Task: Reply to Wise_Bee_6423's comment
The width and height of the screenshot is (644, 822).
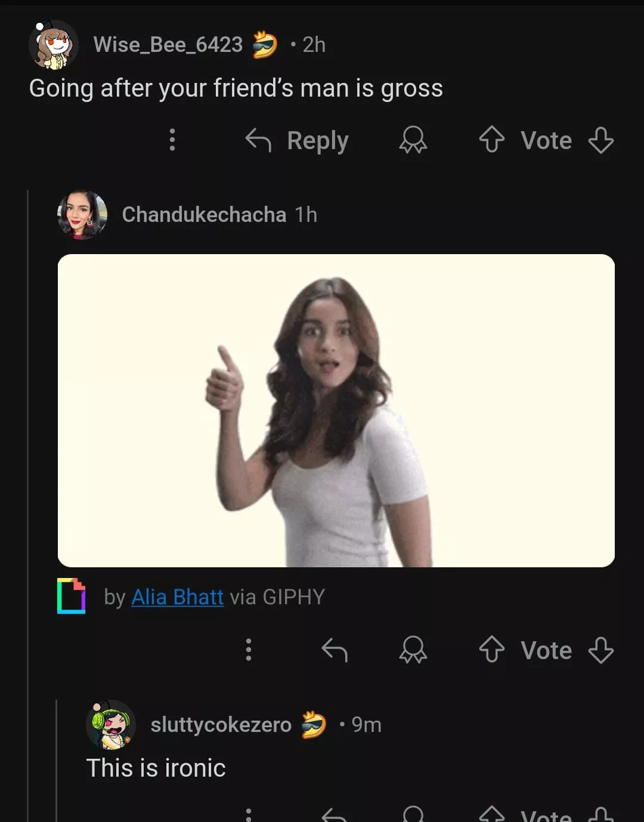Action: click(x=298, y=141)
